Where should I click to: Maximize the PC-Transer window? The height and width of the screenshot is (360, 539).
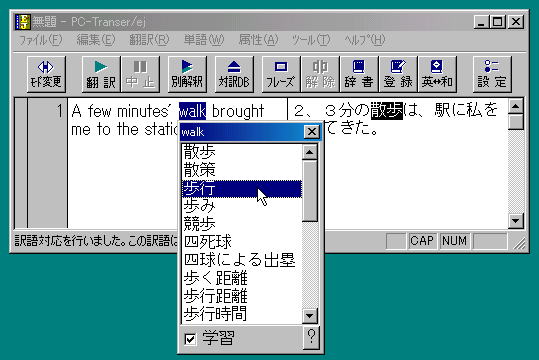pos(497,22)
